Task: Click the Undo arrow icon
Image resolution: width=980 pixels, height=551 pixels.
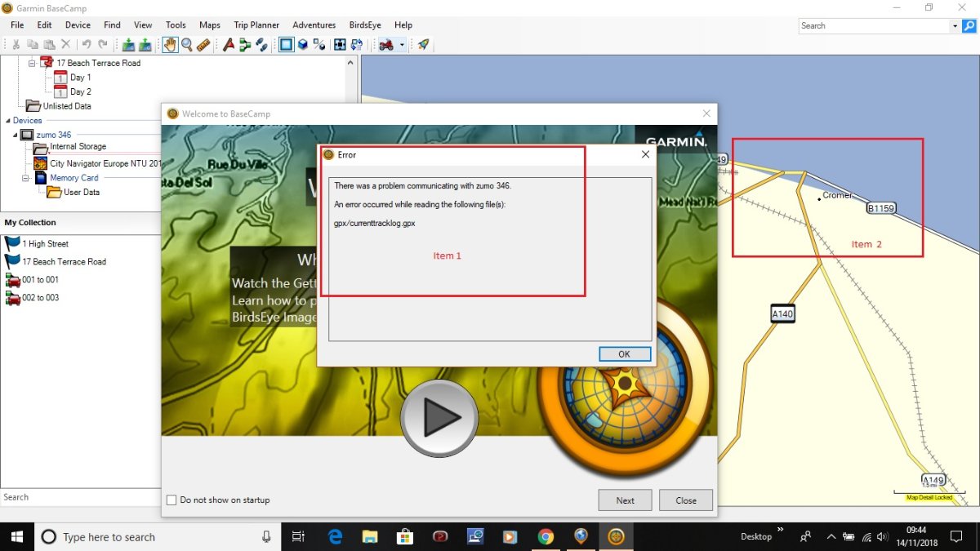Action: click(86, 45)
